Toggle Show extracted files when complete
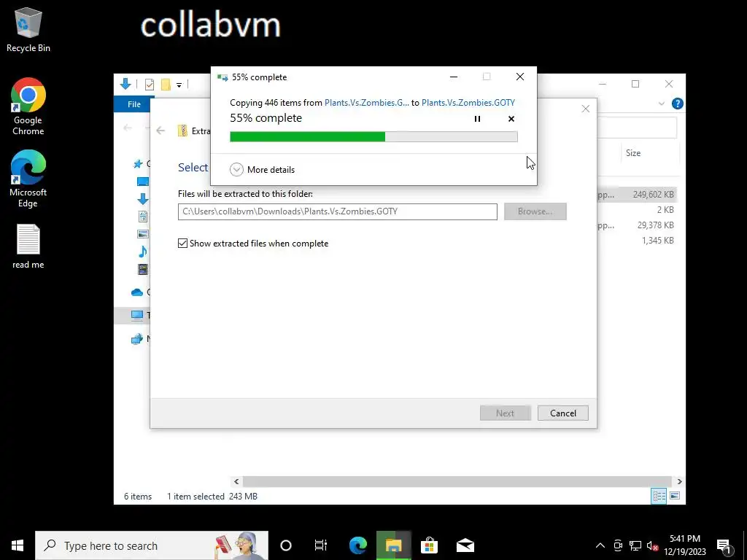 pos(253,244)
